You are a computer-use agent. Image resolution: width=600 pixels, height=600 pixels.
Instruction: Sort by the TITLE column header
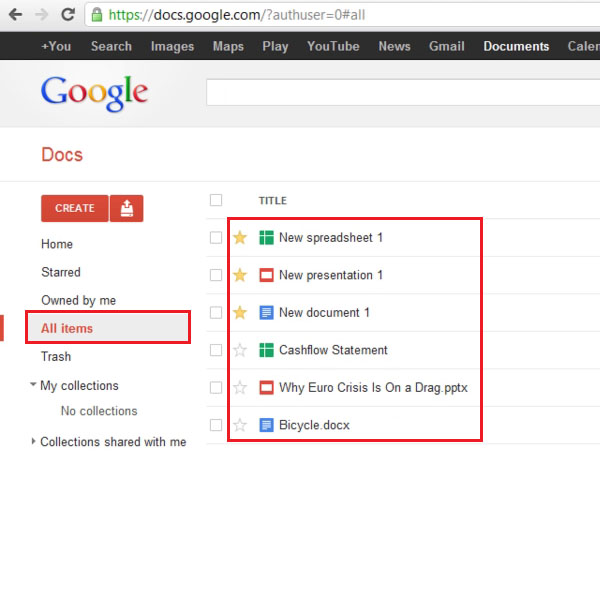coord(272,201)
